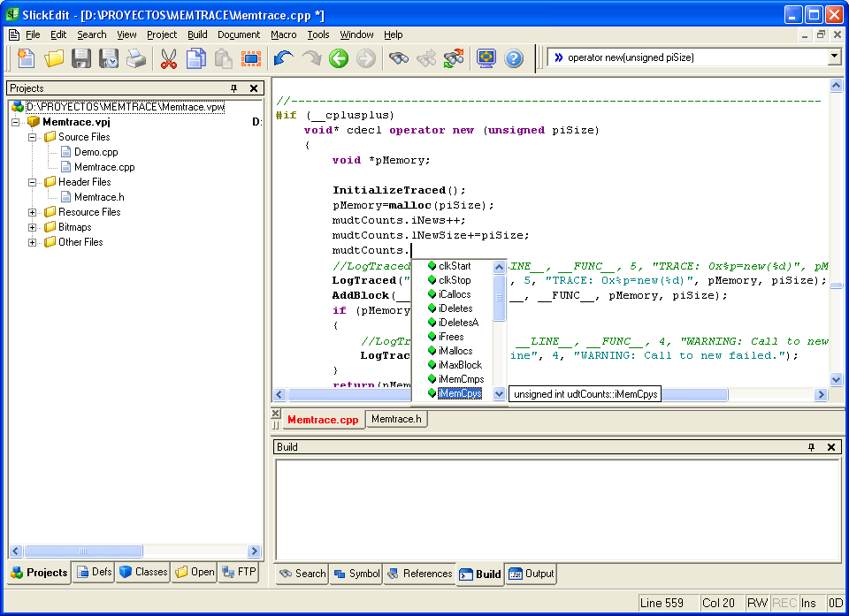Click the Print toolbar icon
849x616 pixels.
(x=135, y=59)
